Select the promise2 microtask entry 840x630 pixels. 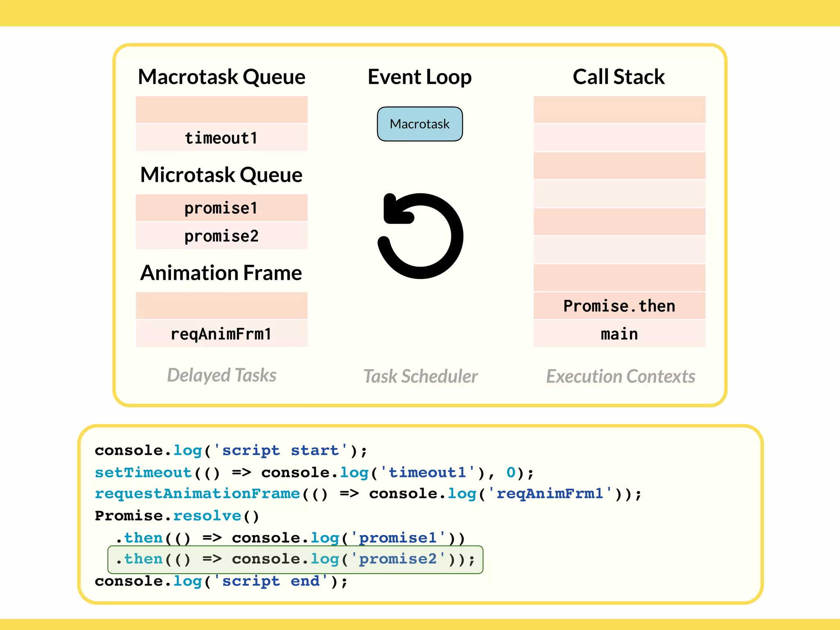[x=221, y=236]
